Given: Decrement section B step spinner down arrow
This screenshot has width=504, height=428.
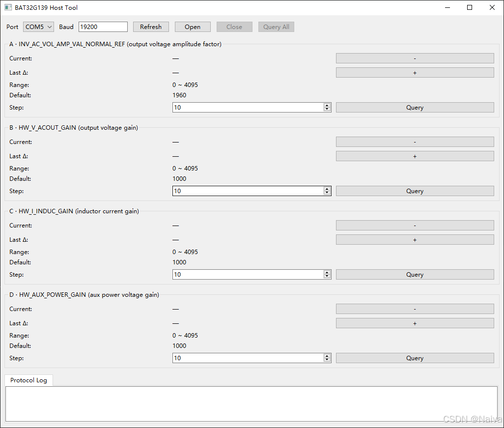Looking at the screenshot, I should [x=327, y=193].
